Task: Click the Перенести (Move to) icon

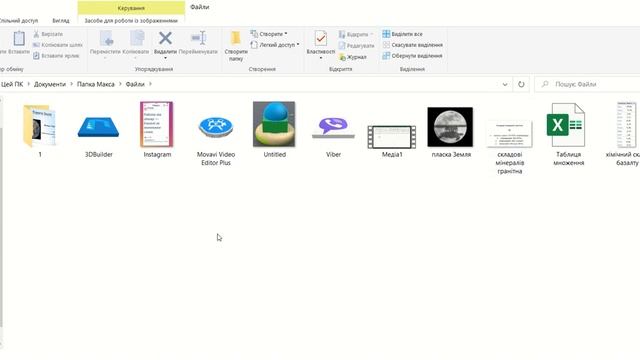Action: coord(106,38)
